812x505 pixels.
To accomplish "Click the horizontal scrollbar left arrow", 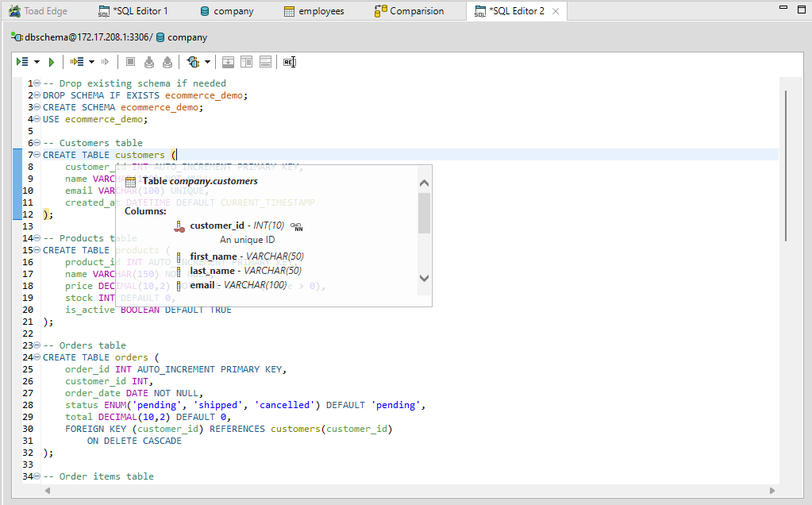I will [x=48, y=491].
